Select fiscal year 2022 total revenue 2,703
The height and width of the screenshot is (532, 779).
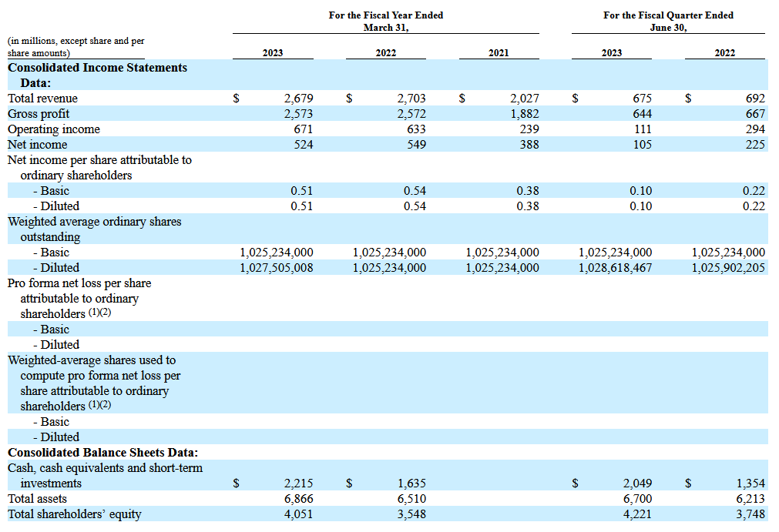pyautogui.click(x=411, y=99)
